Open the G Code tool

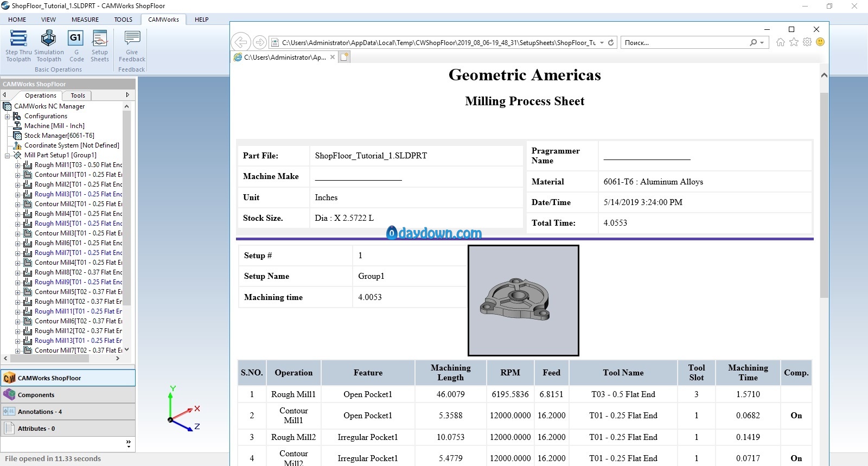point(76,46)
